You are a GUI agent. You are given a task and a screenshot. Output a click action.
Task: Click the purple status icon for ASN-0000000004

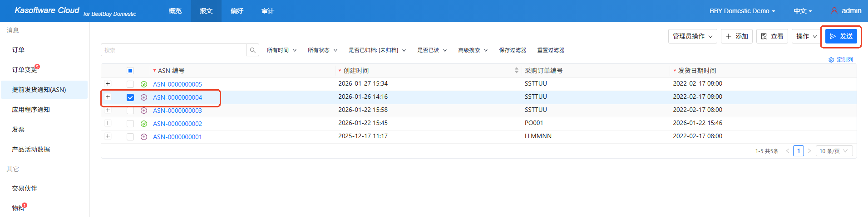click(144, 97)
